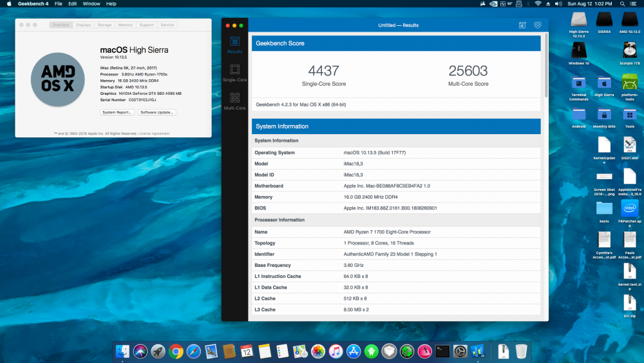Open the Trash in the Dock
The height and width of the screenshot is (363, 644).
point(521,351)
